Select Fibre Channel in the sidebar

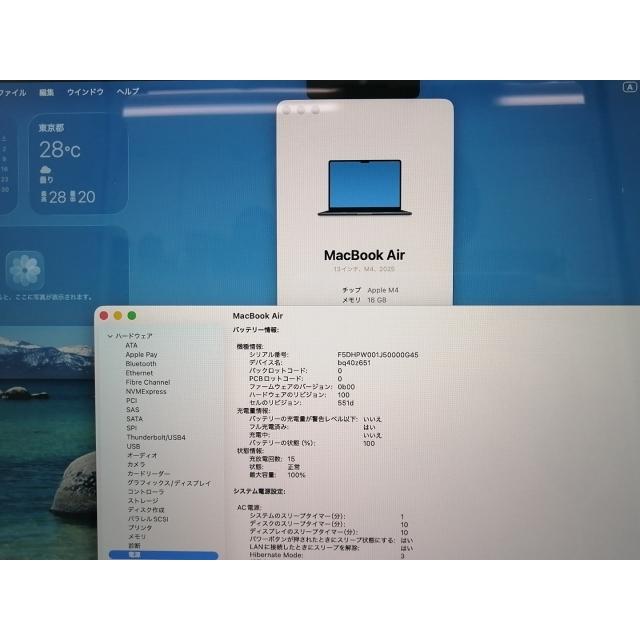[x=148, y=382]
